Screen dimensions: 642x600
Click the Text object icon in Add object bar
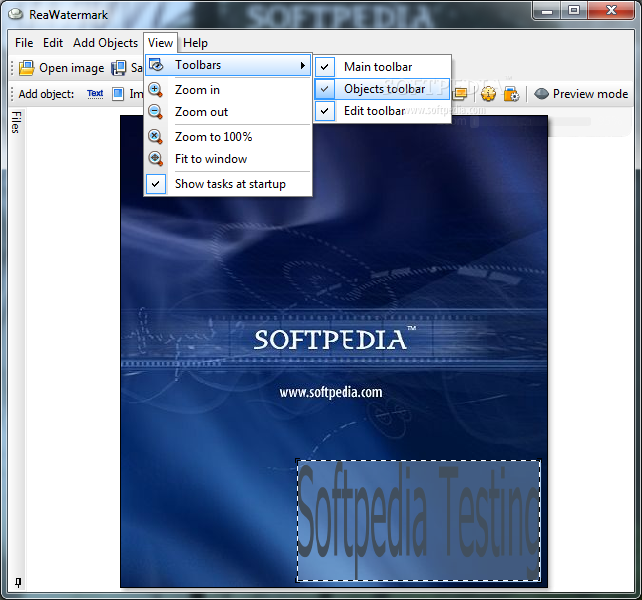95,94
